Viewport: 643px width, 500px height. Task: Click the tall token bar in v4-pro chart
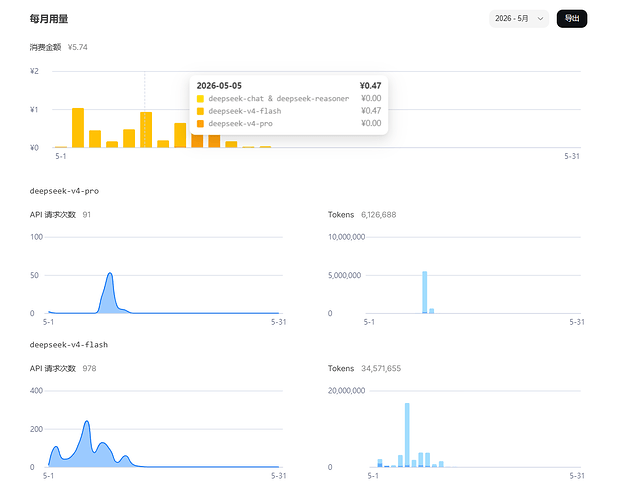425,292
